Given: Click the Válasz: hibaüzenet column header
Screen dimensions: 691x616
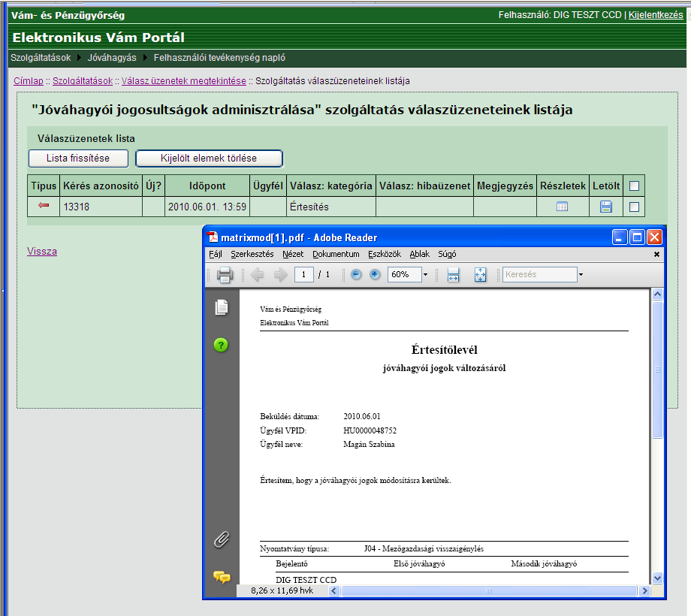Looking at the screenshot, I should tap(425, 186).
